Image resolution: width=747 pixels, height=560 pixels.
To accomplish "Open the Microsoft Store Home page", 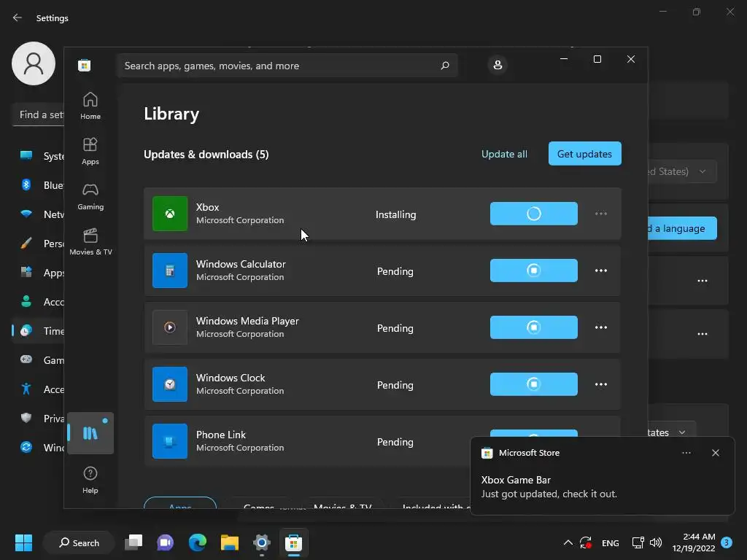I will (x=90, y=105).
